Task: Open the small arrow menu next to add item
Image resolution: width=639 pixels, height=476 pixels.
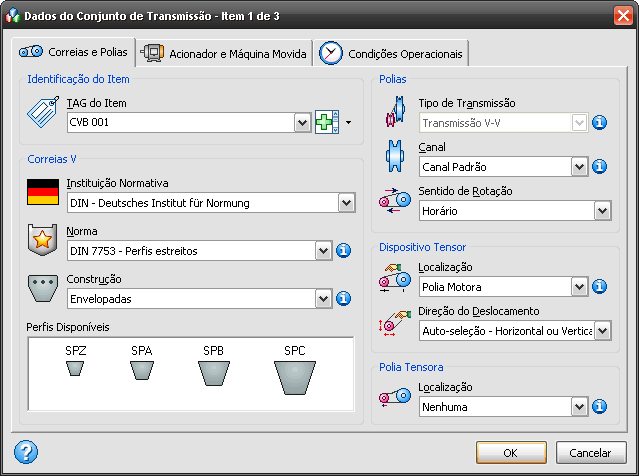Action: click(348, 122)
